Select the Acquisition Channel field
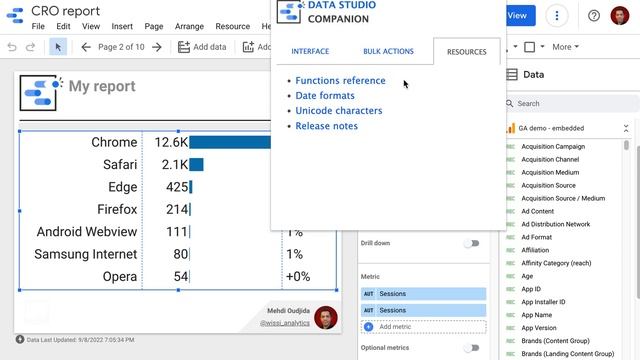 (x=550, y=160)
